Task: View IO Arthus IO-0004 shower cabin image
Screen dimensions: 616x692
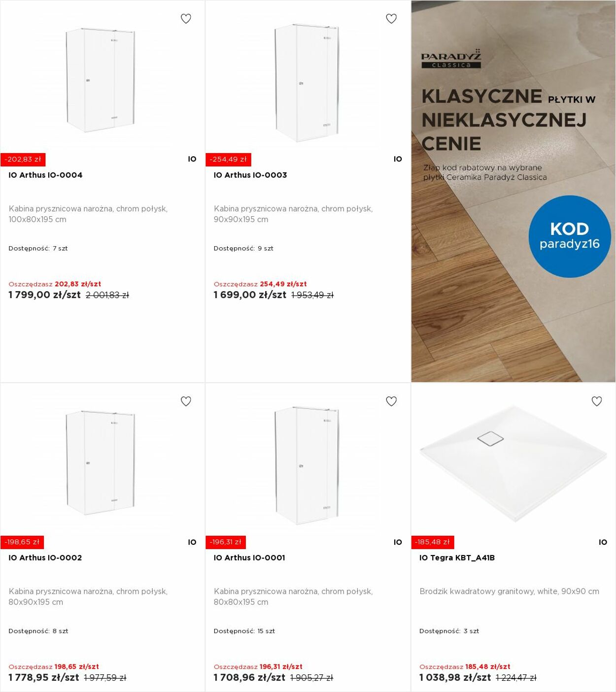Action: point(101,80)
